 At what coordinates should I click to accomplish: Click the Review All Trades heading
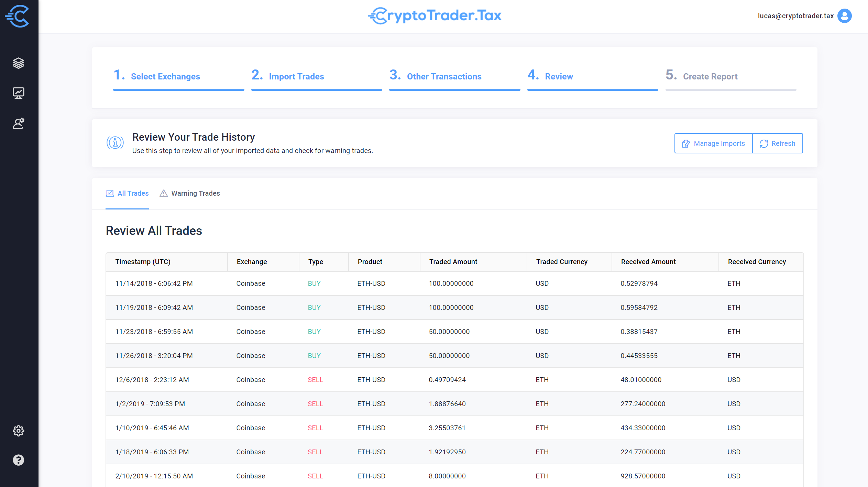154,230
